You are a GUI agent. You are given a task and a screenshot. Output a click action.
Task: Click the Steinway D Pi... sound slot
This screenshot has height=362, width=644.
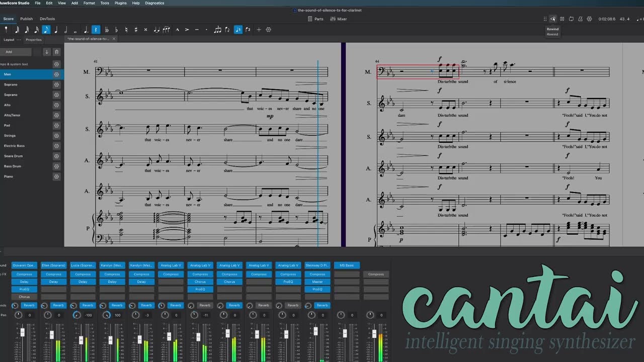317,265
